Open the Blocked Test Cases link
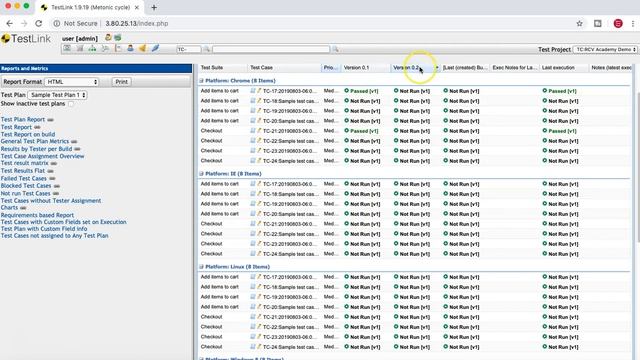This screenshot has width=640, height=360. click(x=26, y=186)
